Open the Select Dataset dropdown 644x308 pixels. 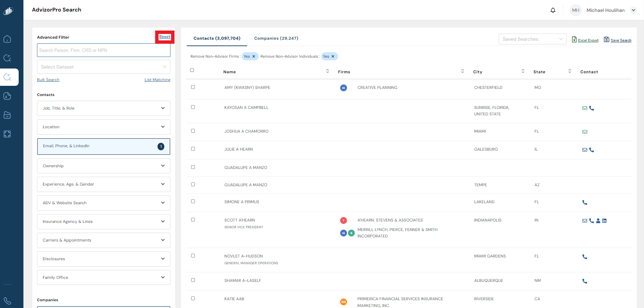tap(104, 67)
